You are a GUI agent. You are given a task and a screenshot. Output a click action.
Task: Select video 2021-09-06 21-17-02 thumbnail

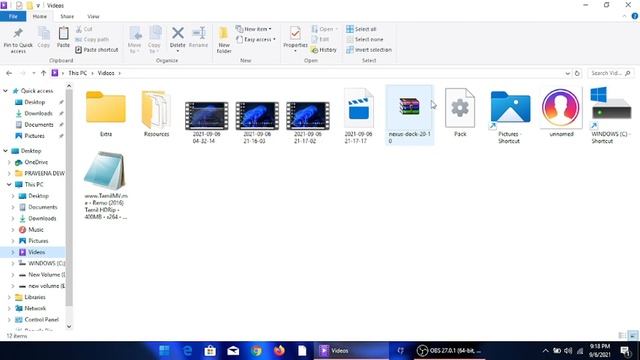tap(308, 116)
